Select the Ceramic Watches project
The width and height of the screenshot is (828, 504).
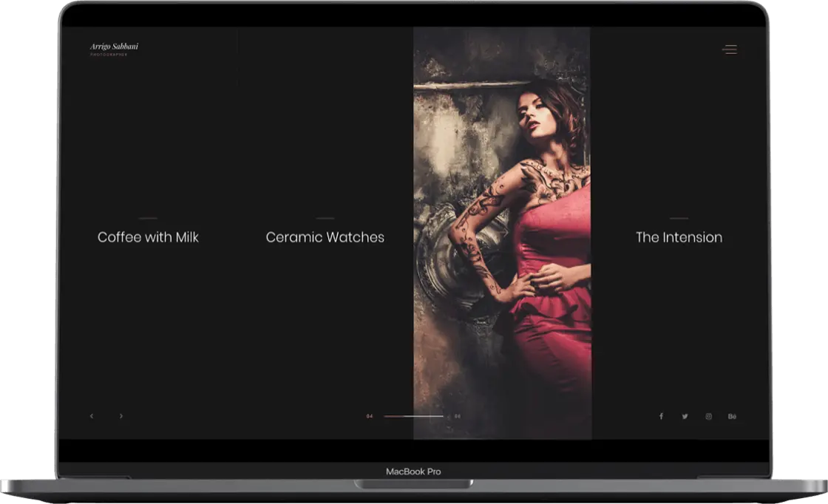[x=325, y=237]
